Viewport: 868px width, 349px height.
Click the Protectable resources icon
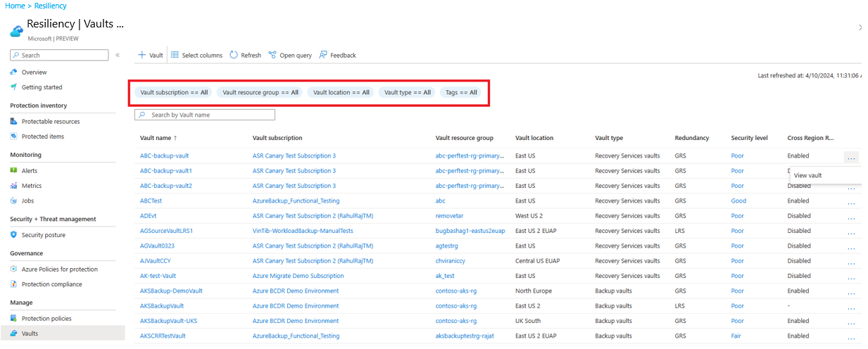14,121
